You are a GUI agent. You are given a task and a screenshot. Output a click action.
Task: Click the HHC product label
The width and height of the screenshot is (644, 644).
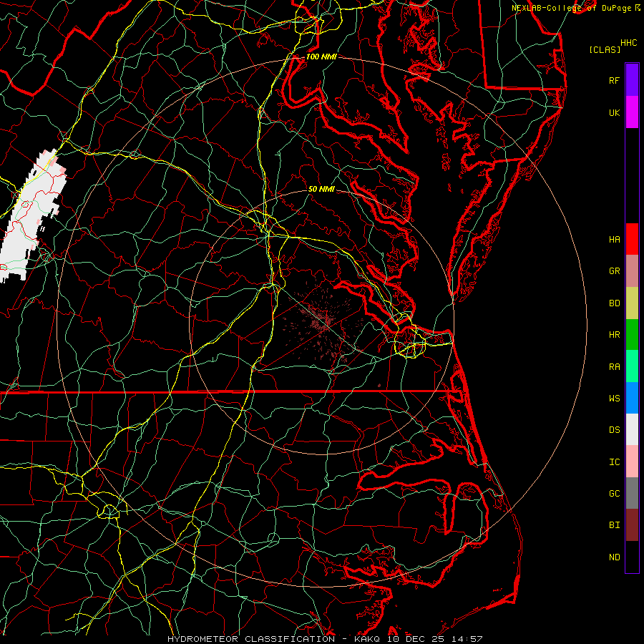(x=628, y=43)
